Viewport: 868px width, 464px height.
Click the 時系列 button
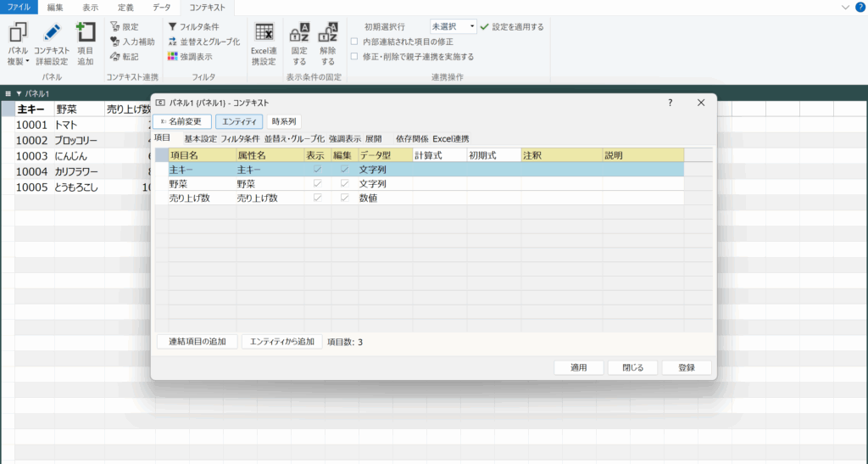[284, 121]
